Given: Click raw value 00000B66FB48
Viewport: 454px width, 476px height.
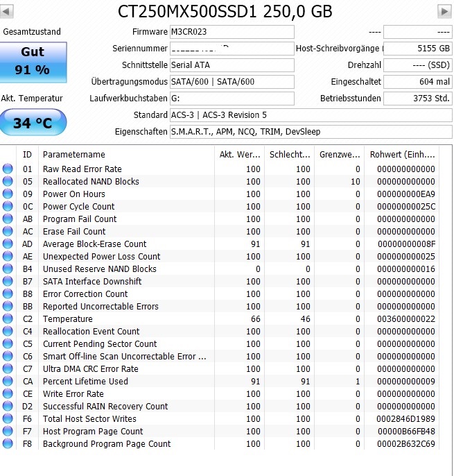Looking at the screenshot, I should pos(406,432).
